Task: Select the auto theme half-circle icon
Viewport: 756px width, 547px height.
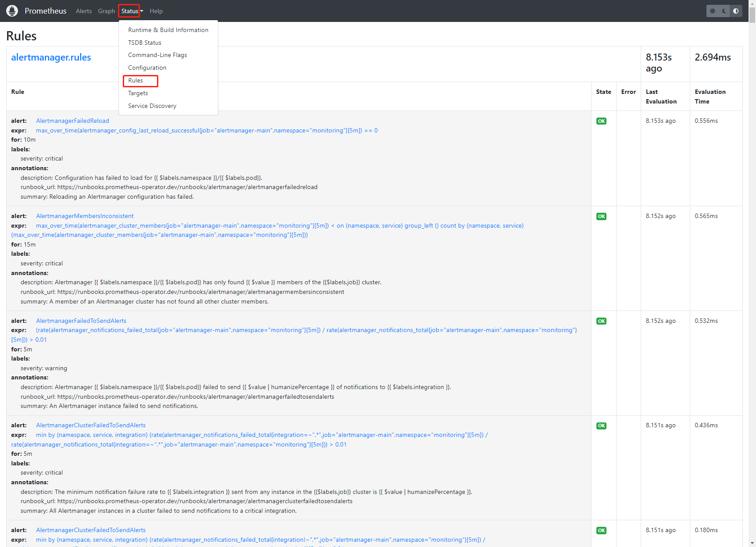Action: [736, 11]
